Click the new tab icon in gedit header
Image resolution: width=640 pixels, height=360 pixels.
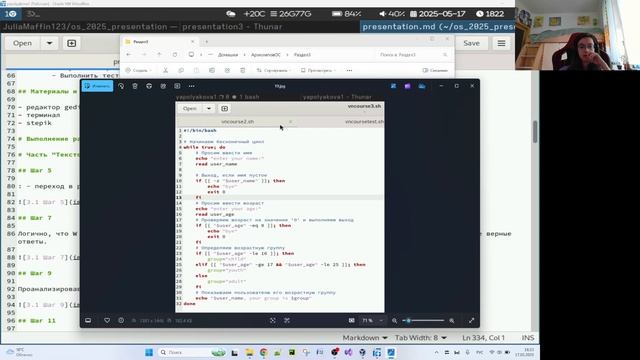click(71, 43)
